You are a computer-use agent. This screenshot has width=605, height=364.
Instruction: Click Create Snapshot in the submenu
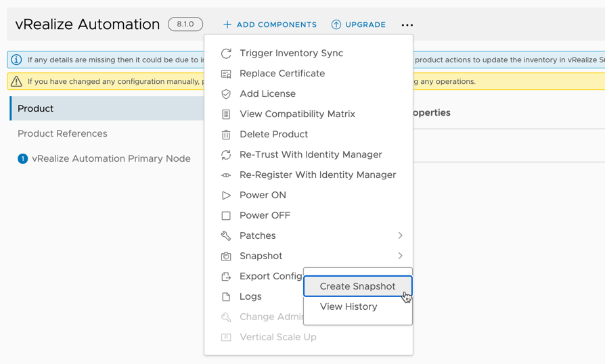[x=358, y=286]
